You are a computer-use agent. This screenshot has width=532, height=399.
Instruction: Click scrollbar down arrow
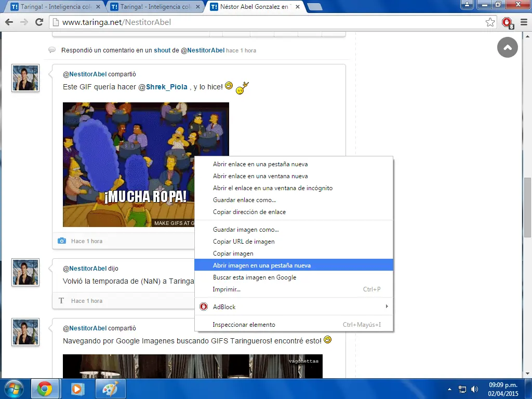point(527,374)
